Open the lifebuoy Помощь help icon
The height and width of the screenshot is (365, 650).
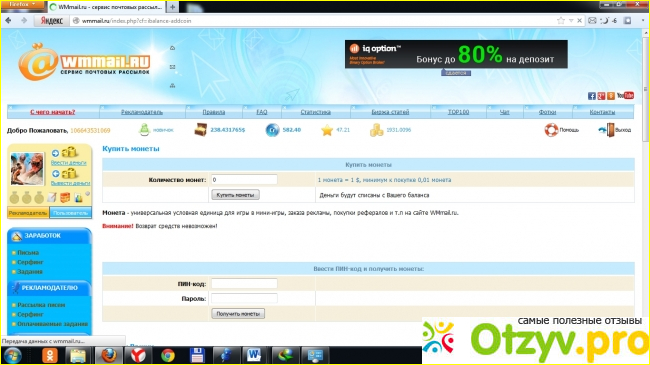(x=551, y=130)
